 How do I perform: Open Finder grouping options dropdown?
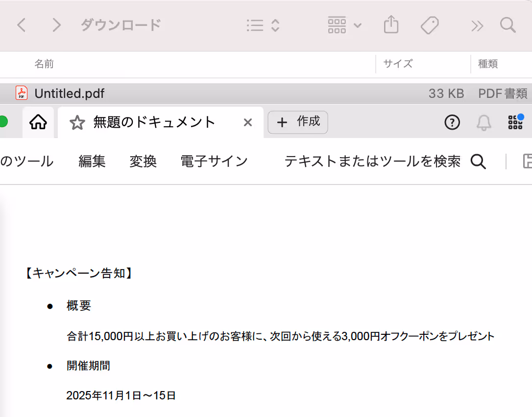[x=344, y=25]
